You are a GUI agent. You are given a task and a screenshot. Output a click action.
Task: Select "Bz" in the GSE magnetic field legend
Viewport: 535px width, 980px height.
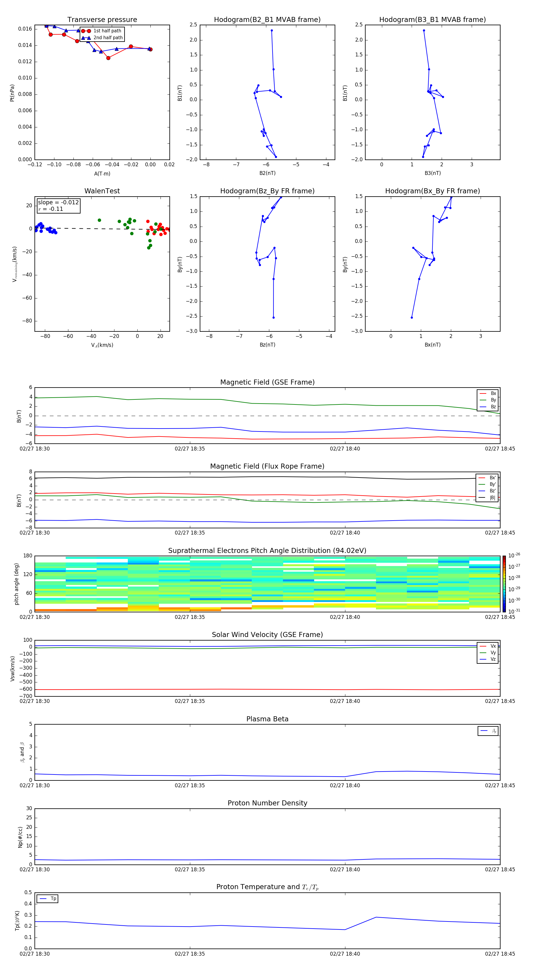488,407
